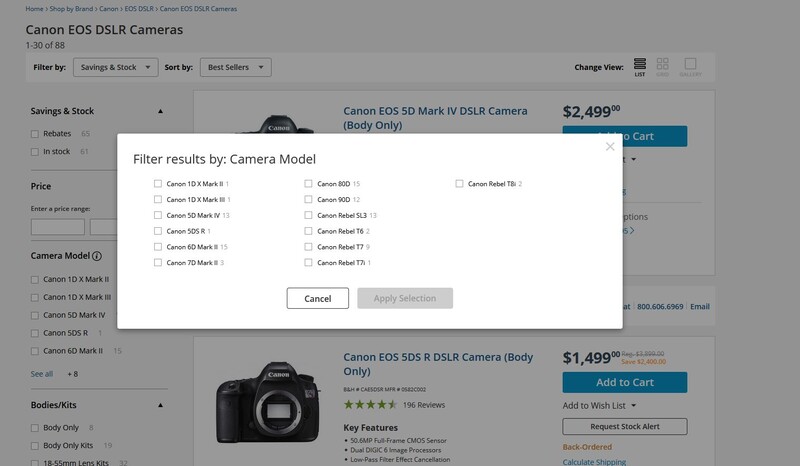The height and width of the screenshot is (466, 800).
Task: Toggle the Rebates sidebar checkbox
Action: point(35,134)
